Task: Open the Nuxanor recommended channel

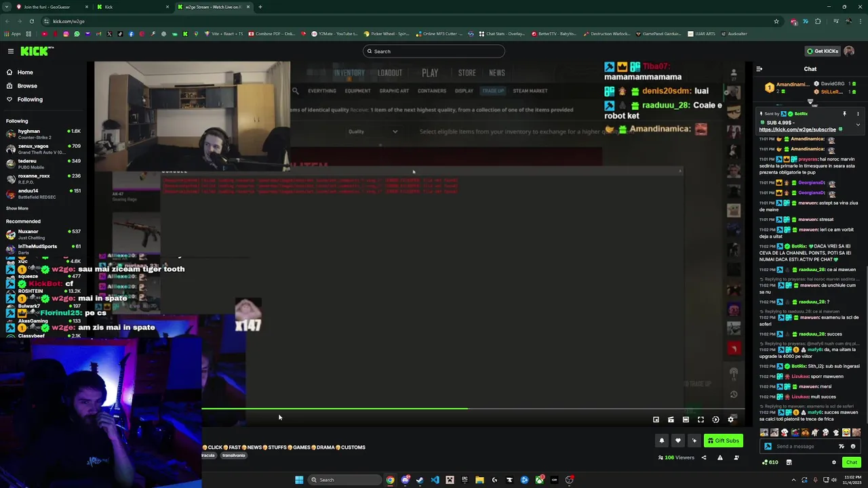Action: point(43,235)
